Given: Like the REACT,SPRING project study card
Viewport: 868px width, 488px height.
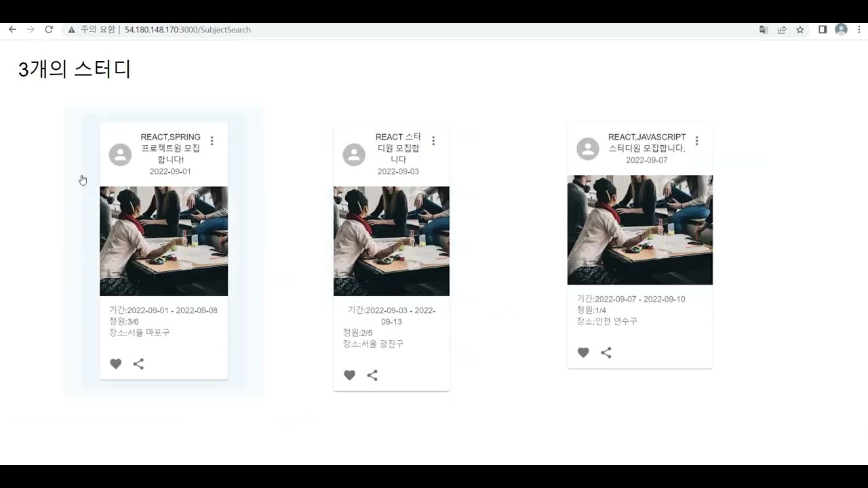Looking at the screenshot, I should (x=116, y=364).
